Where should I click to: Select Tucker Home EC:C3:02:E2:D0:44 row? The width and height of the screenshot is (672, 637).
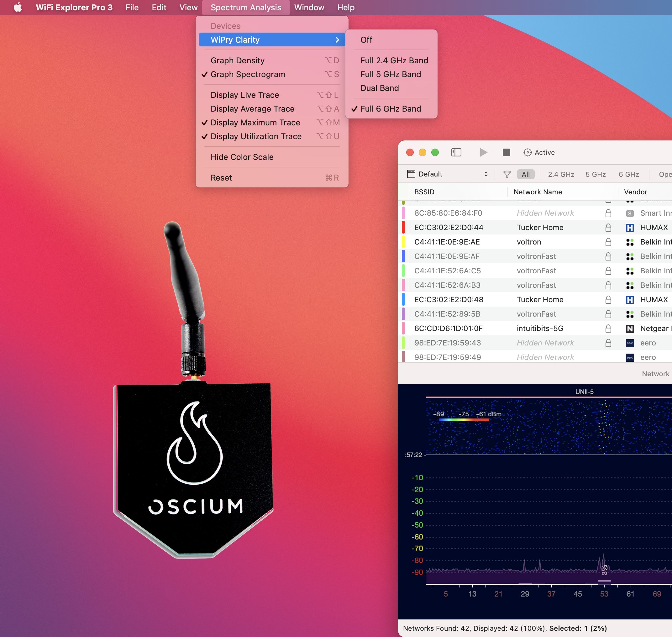[x=535, y=228]
